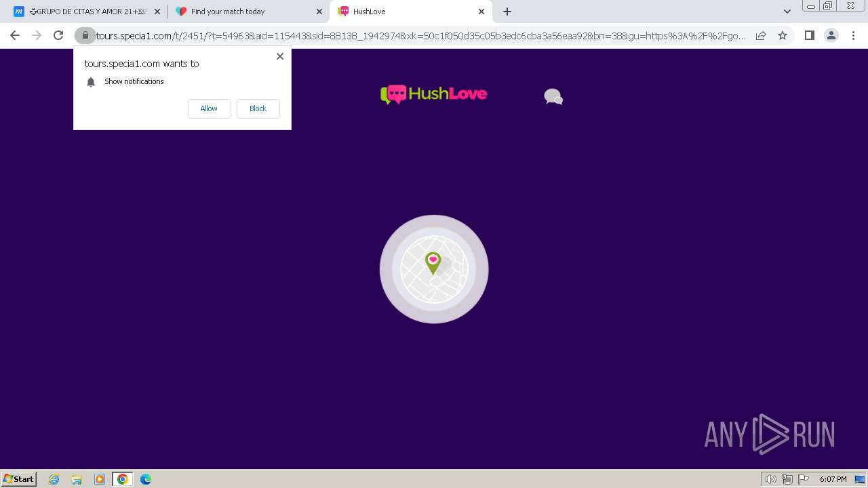Close the GRUPO DE CITAS tab
Image resolution: width=868 pixels, height=488 pixels.
click(157, 12)
